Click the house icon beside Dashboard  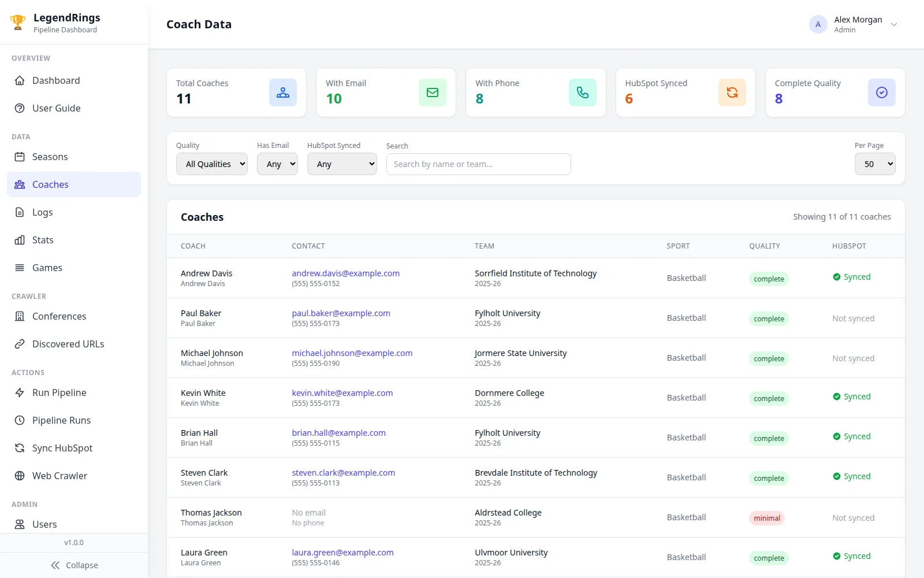point(20,80)
